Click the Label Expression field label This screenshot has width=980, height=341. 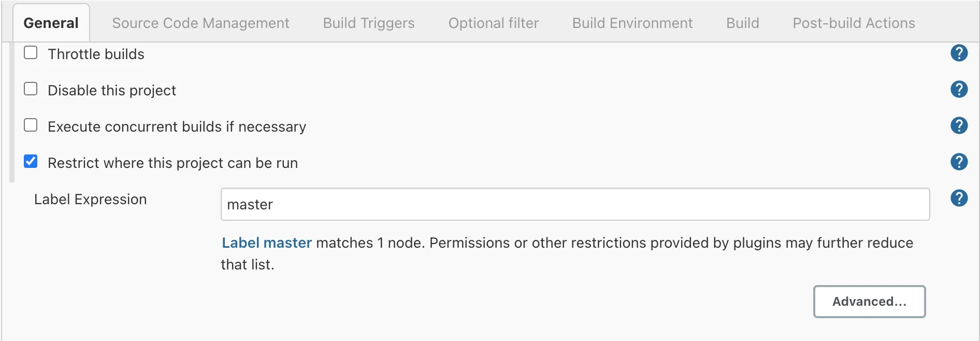pos(91,200)
